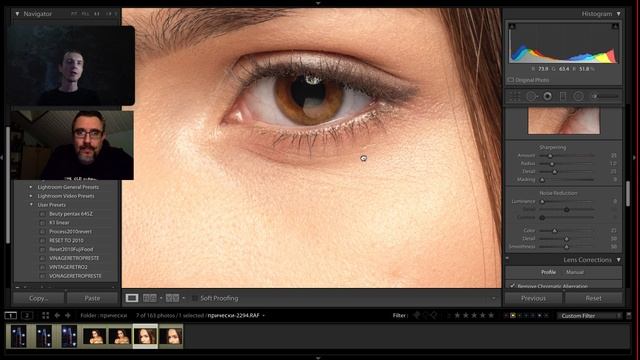Expand Lightroom General Presets folder
The height and width of the screenshot is (360, 640).
[31, 187]
